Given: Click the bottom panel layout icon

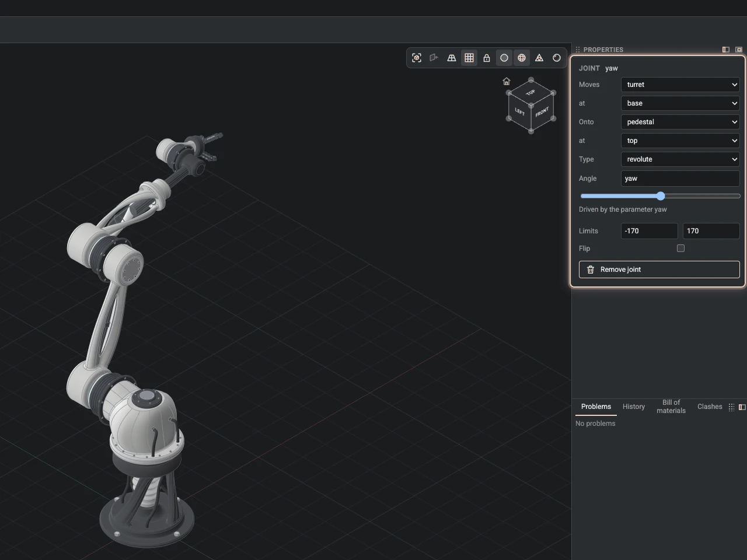Looking at the screenshot, I should (x=742, y=407).
